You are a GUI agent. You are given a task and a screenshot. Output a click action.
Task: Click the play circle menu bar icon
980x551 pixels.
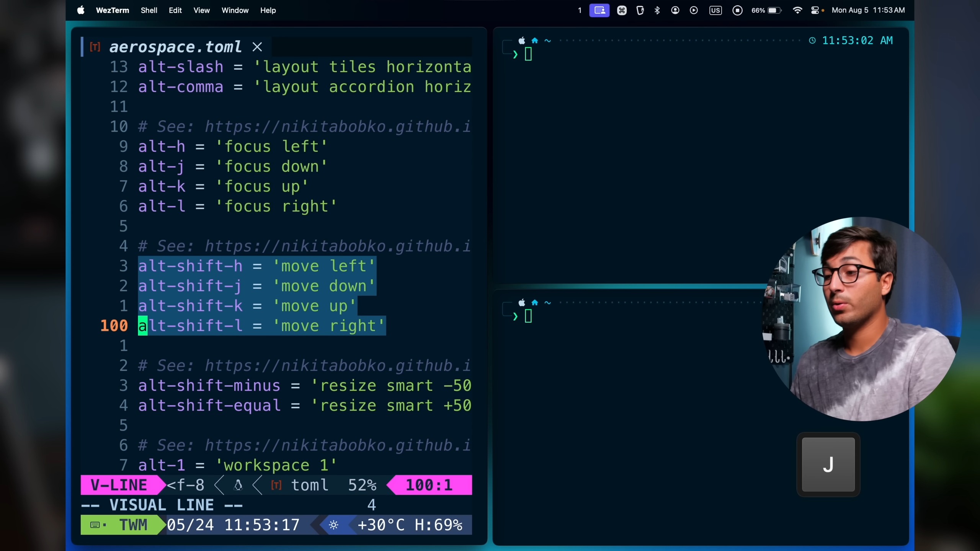tap(693, 10)
